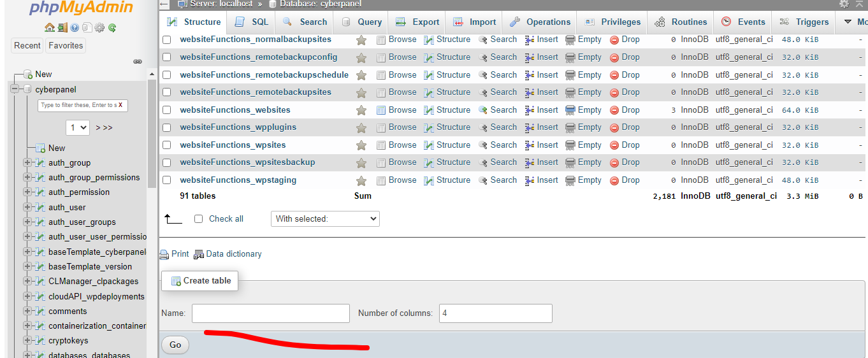Select baseTemplate_version in the tree

tap(90, 267)
